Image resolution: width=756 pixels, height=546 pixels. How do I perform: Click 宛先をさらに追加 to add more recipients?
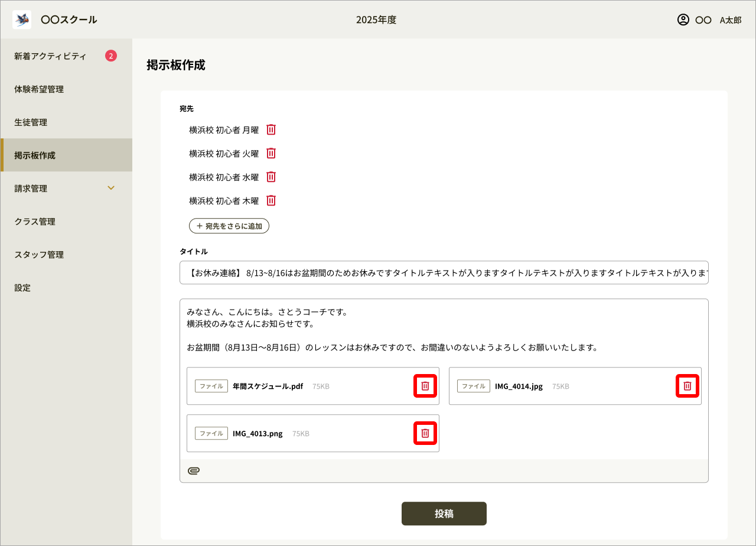[x=229, y=226]
